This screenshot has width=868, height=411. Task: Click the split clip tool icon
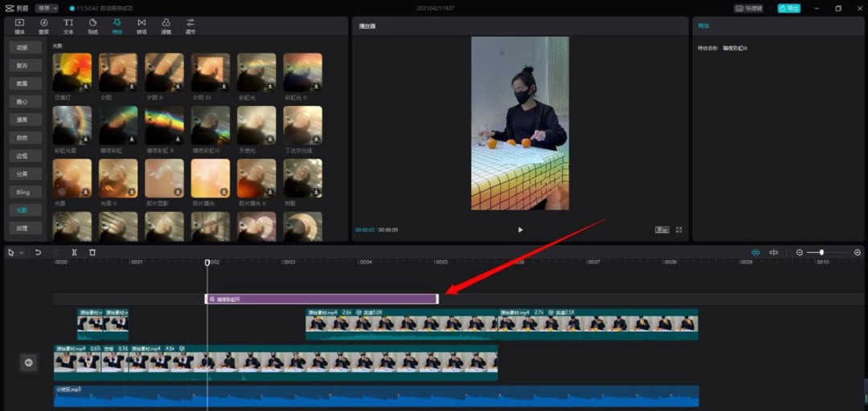tap(74, 252)
